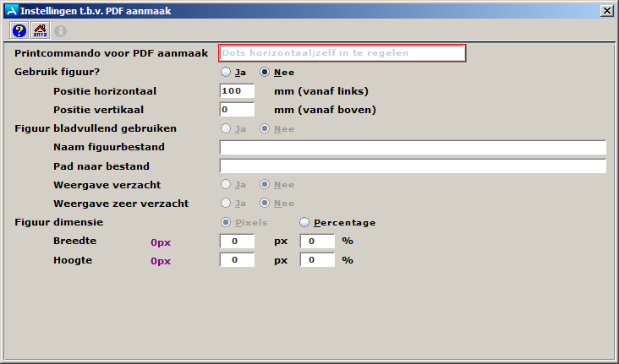The height and width of the screenshot is (364, 619).
Task: Click the ANVA house icon in toolbar
Action: [x=40, y=30]
